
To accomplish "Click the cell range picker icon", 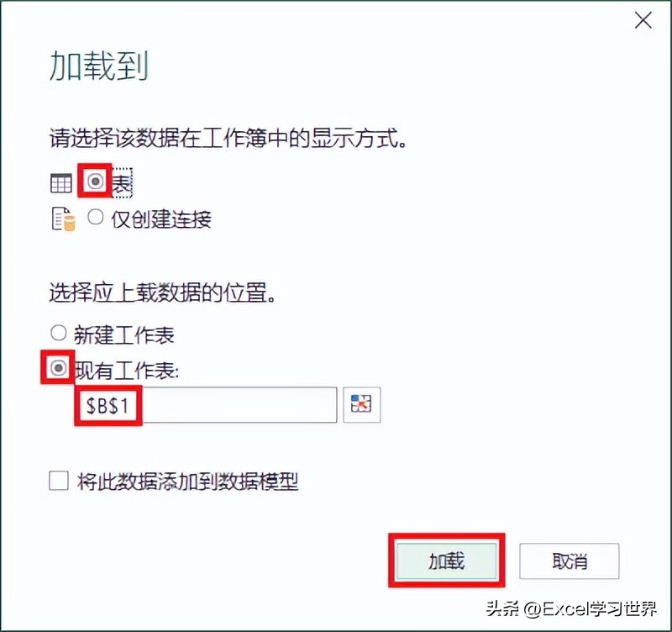I will click(361, 404).
